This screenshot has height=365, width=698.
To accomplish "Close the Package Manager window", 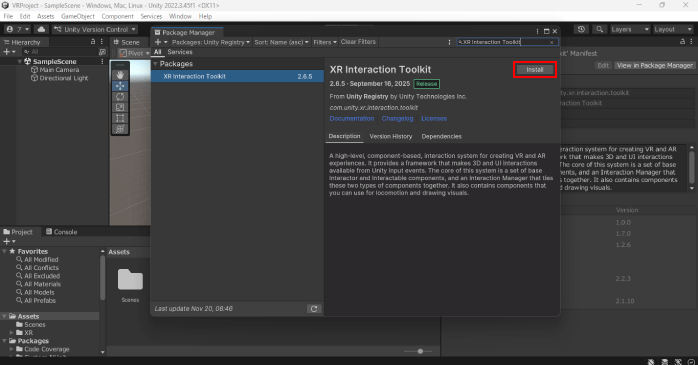I will (x=555, y=32).
